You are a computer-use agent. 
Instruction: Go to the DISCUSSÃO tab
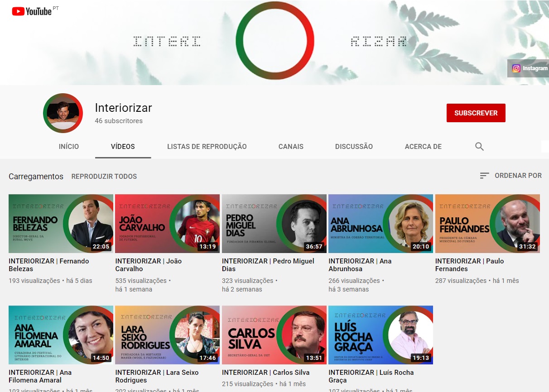354,146
